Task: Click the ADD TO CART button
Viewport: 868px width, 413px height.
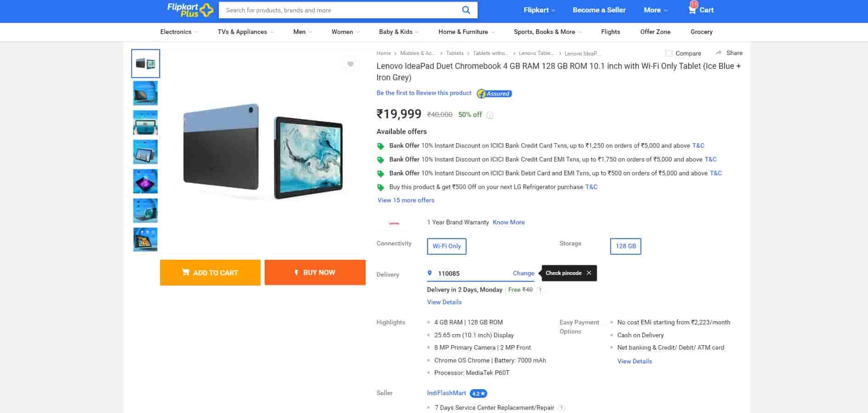Action: coord(210,273)
